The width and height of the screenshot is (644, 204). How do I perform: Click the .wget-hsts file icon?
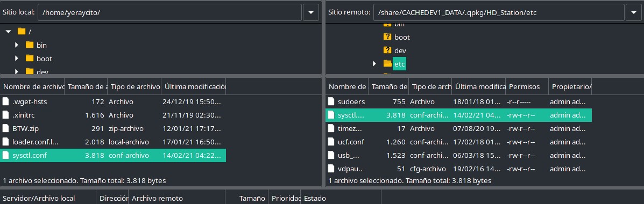[x=6, y=101]
